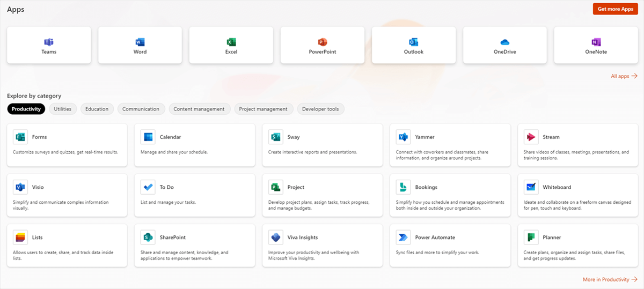
Task: Open the Content management category
Action: [x=199, y=109]
